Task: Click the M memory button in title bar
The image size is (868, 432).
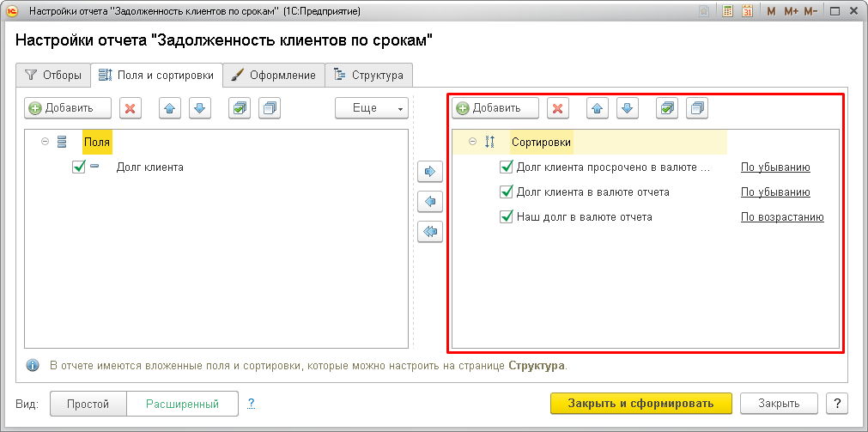Action: pyautogui.click(x=771, y=11)
